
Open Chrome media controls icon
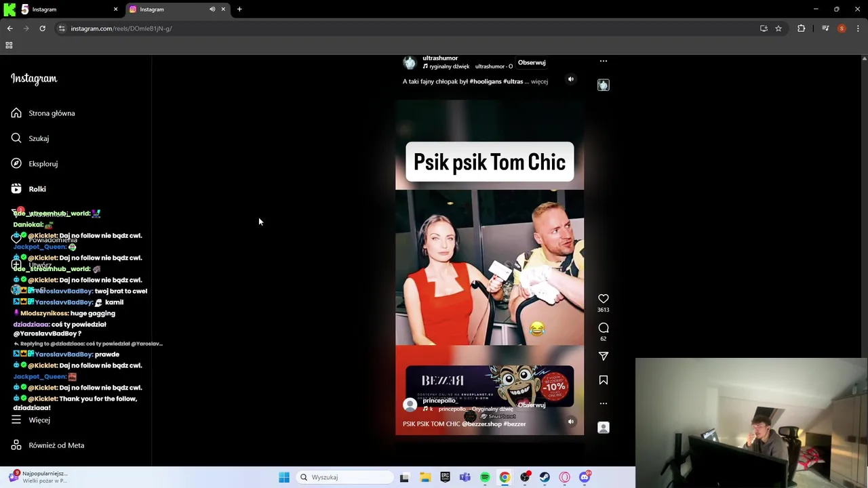825,28
